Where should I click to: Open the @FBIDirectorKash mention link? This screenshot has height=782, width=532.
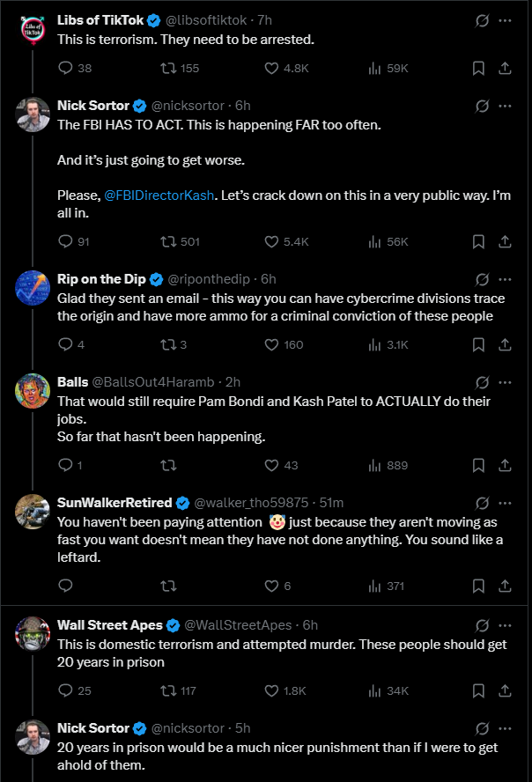point(159,195)
